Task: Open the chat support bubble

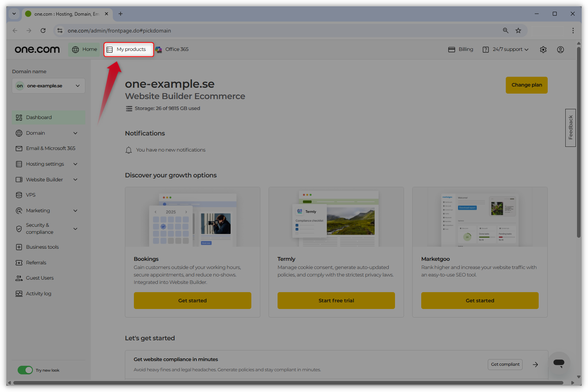Action: [x=559, y=363]
